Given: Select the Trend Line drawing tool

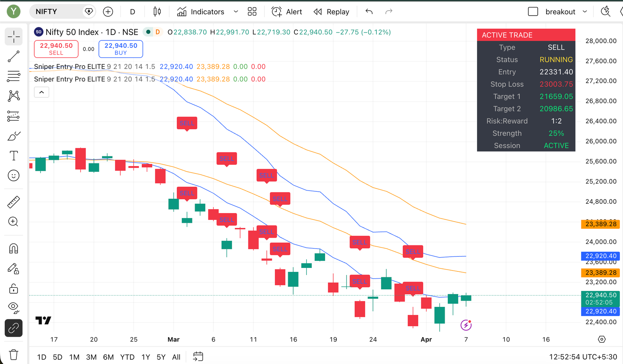Looking at the screenshot, I should (x=14, y=56).
